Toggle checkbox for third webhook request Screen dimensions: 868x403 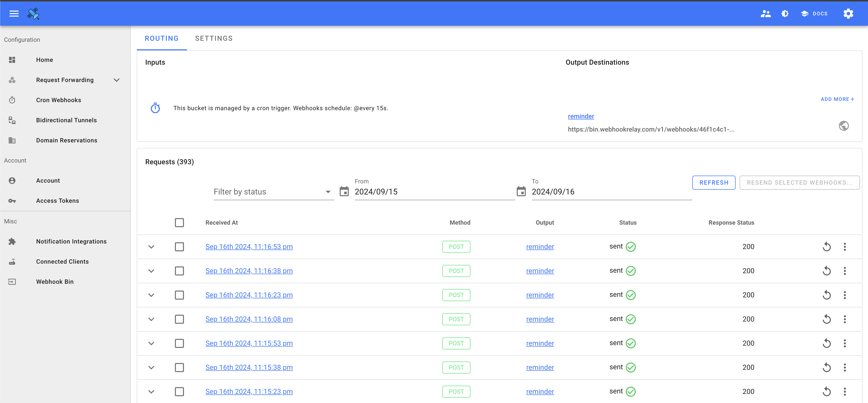(179, 294)
